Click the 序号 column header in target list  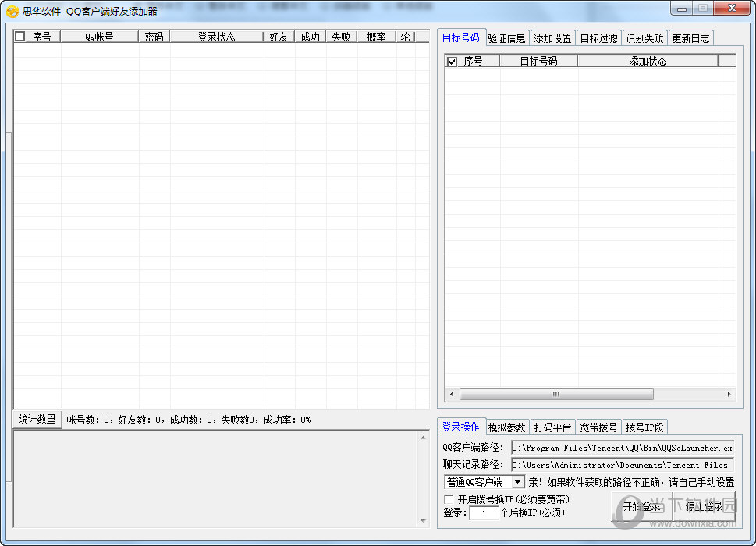tap(473, 61)
